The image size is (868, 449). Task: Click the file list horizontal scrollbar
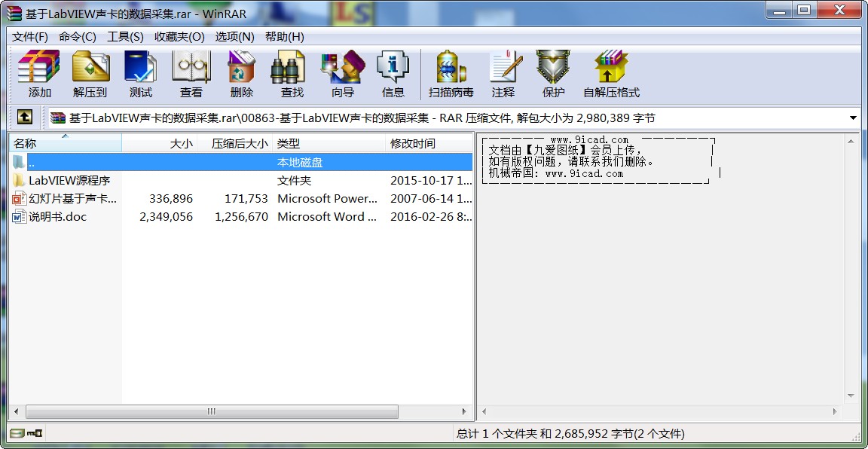click(211, 412)
